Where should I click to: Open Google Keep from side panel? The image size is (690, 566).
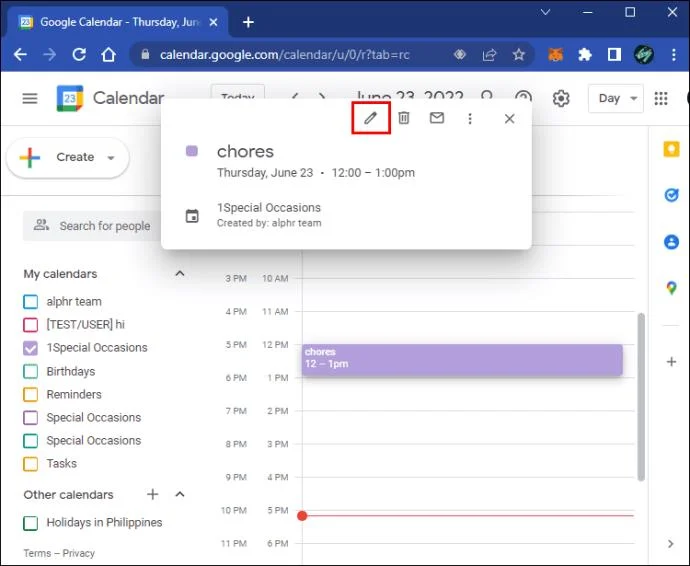672,149
